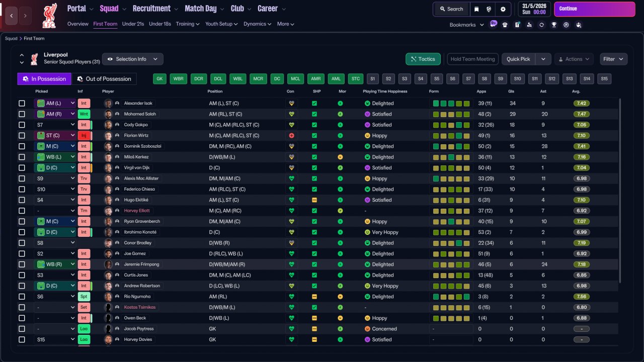Open the Dynamics submenu

[x=257, y=24]
